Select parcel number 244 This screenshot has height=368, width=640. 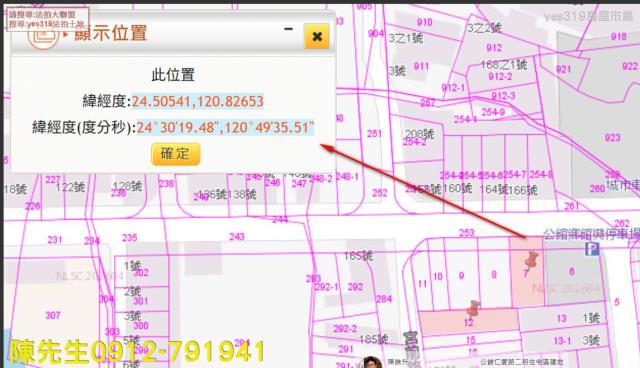point(280,219)
